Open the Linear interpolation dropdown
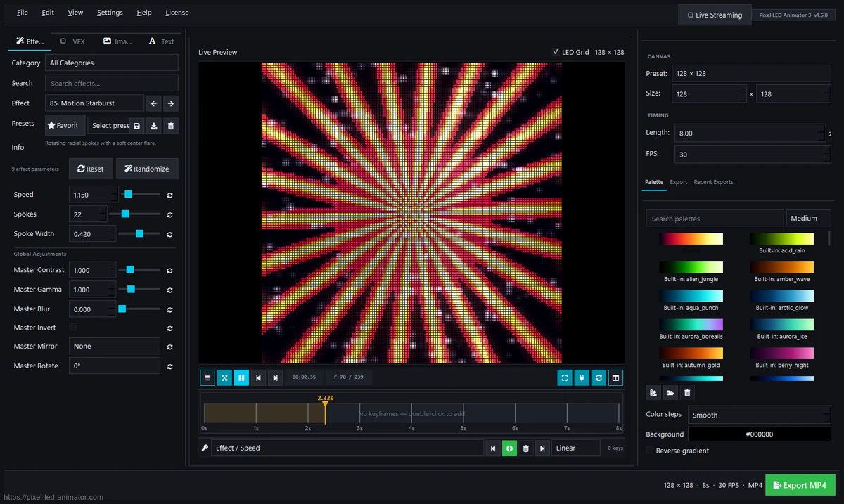 (575, 448)
